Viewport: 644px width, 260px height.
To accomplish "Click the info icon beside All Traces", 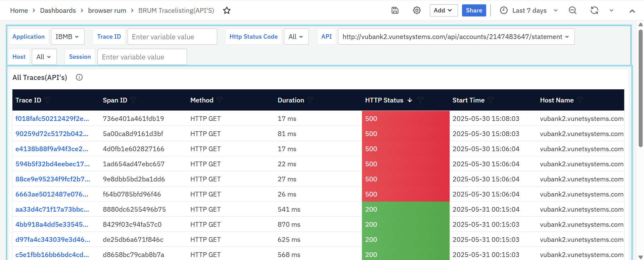I will pyautogui.click(x=79, y=78).
